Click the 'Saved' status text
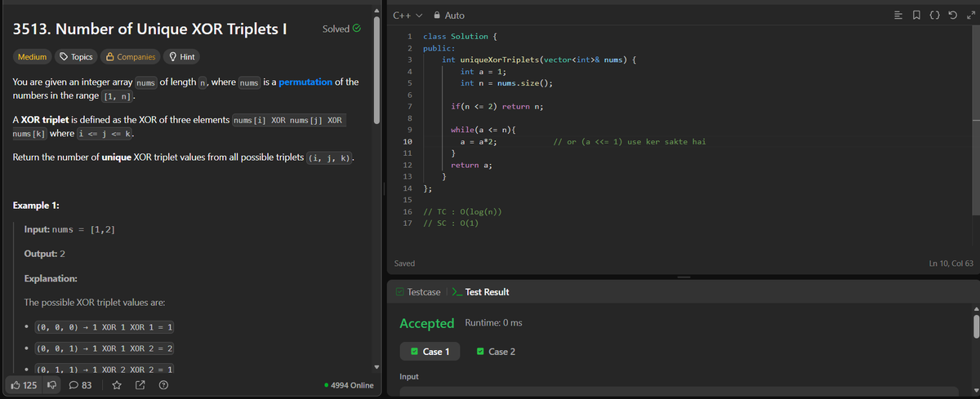 [404, 264]
